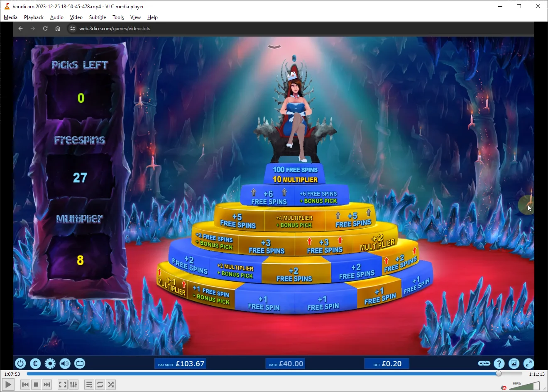The height and width of the screenshot is (392, 548).
Task: Click the picture image icon
Action: click(x=514, y=364)
